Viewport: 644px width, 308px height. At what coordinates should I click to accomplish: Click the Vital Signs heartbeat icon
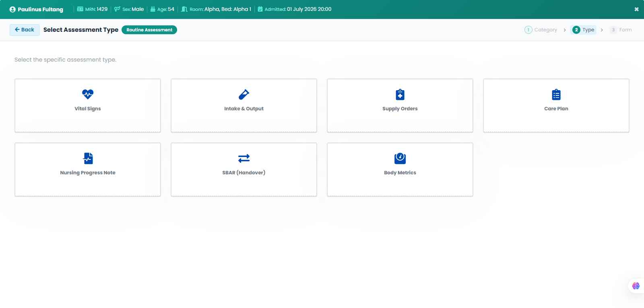coord(88,94)
